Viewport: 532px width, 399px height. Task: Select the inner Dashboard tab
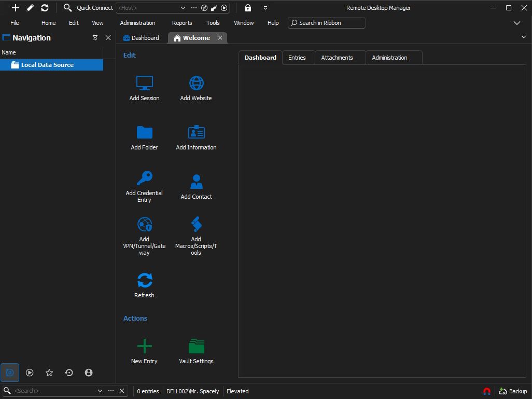click(x=260, y=58)
